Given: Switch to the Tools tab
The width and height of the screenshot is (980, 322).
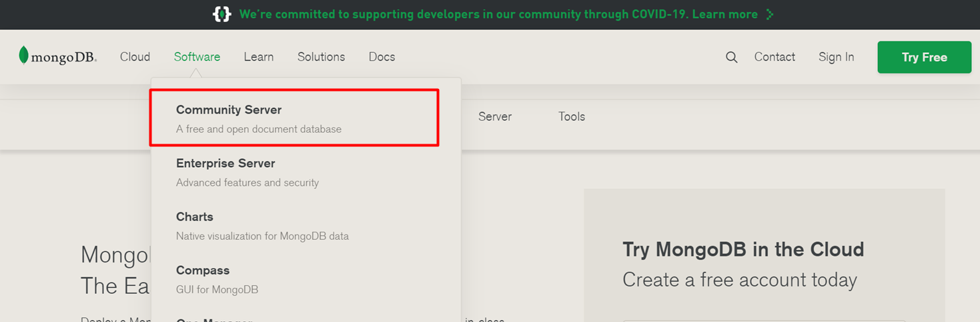Looking at the screenshot, I should [572, 116].
